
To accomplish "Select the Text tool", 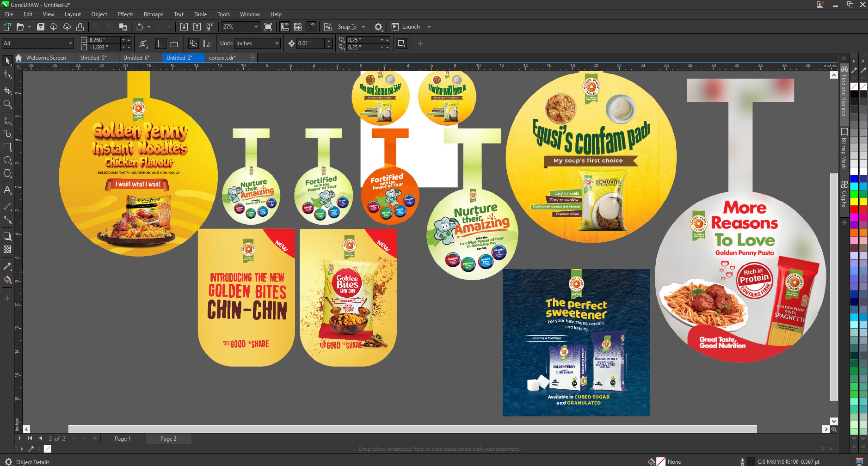I will tap(7, 190).
